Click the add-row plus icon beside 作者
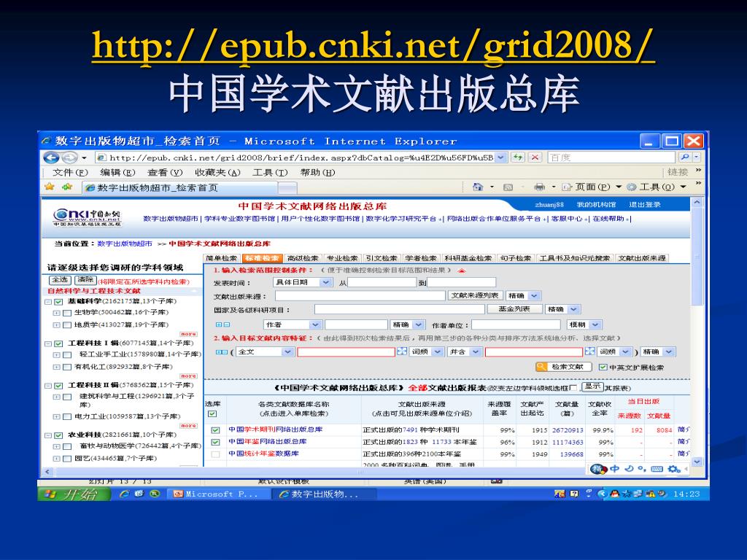747x560 pixels. 219,324
